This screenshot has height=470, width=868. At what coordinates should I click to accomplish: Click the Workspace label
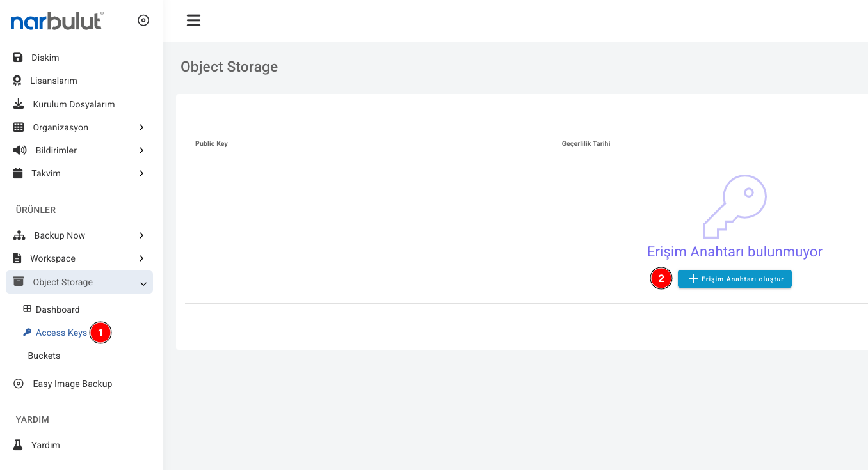(x=53, y=258)
